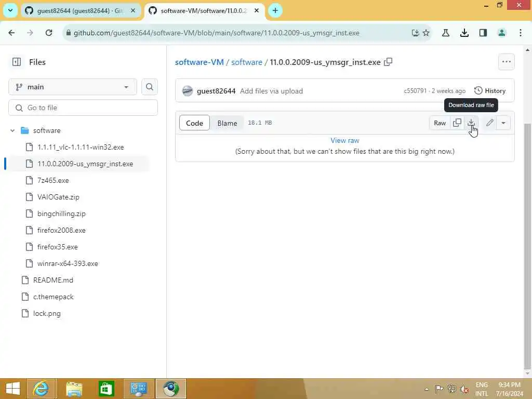
Task: Open firefox2008.exe file
Action: tap(56, 230)
